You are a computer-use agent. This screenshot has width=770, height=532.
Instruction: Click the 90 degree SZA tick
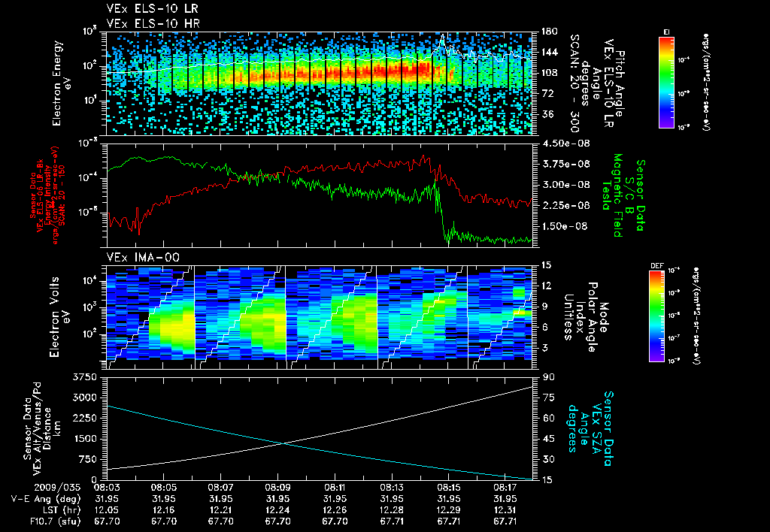click(x=548, y=377)
